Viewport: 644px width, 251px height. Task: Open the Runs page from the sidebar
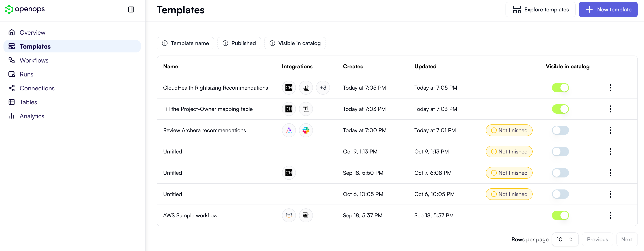coord(11,74)
